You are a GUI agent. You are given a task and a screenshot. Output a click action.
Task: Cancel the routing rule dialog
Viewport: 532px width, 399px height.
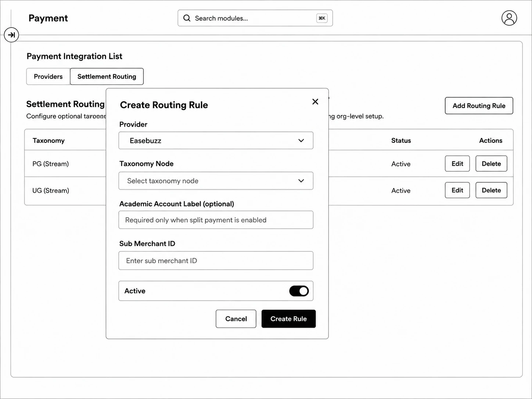(x=236, y=319)
